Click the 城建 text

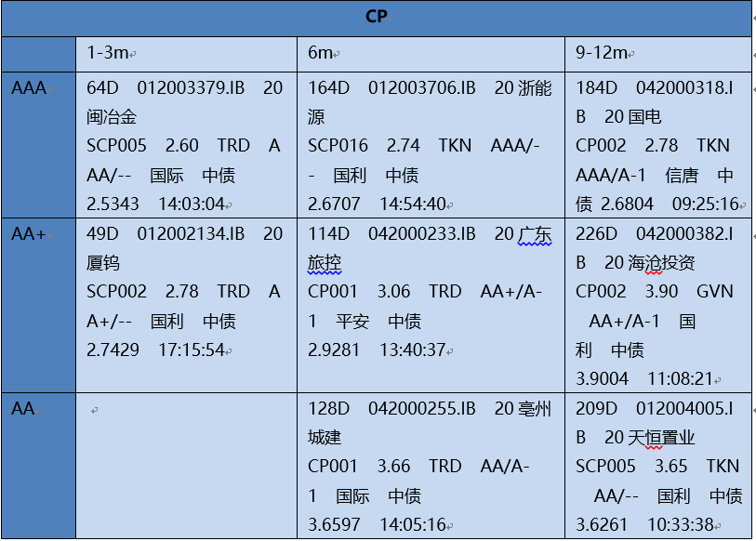pyautogui.click(x=325, y=437)
